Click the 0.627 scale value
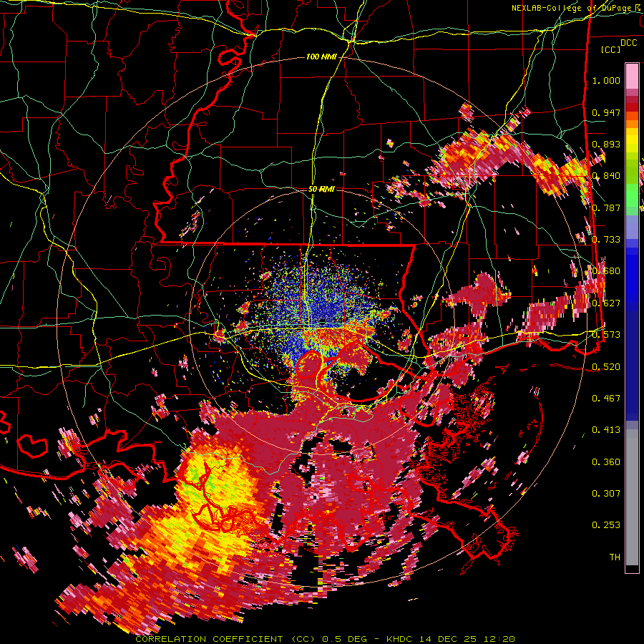644x644 pixels. pyautogui.click(x=606, y=303)
